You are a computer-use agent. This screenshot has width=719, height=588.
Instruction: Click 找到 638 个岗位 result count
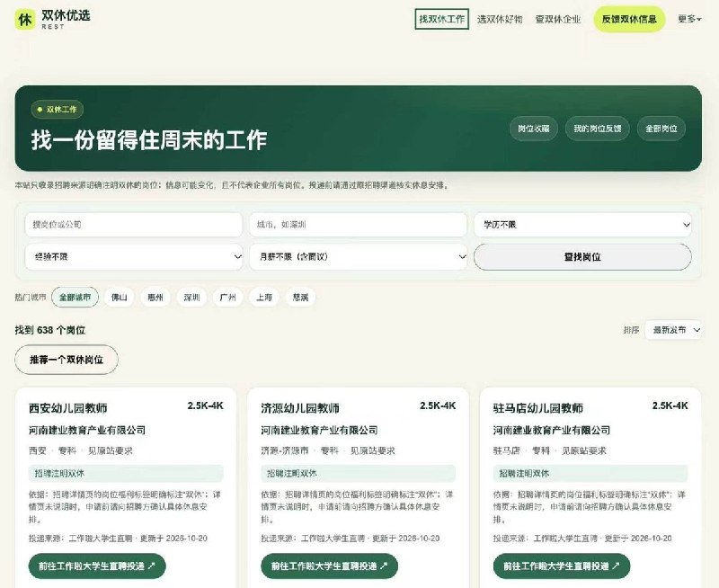(50, 330)
